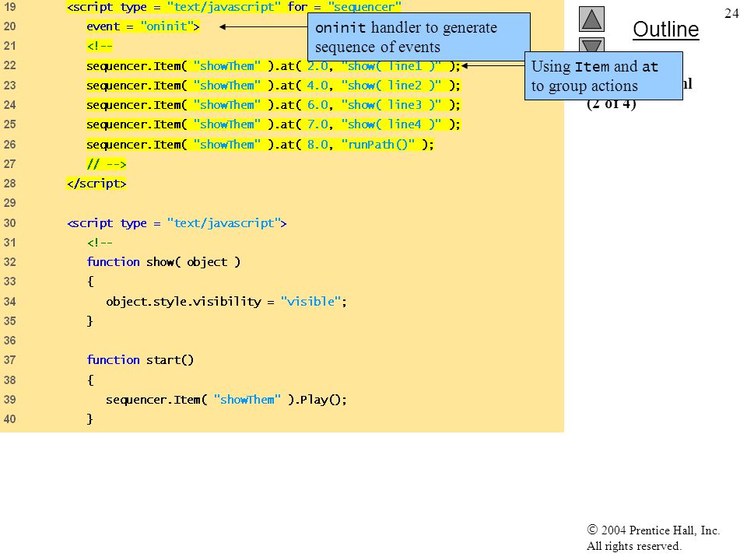Click the <!-- comment on line 31

[100, 243]
